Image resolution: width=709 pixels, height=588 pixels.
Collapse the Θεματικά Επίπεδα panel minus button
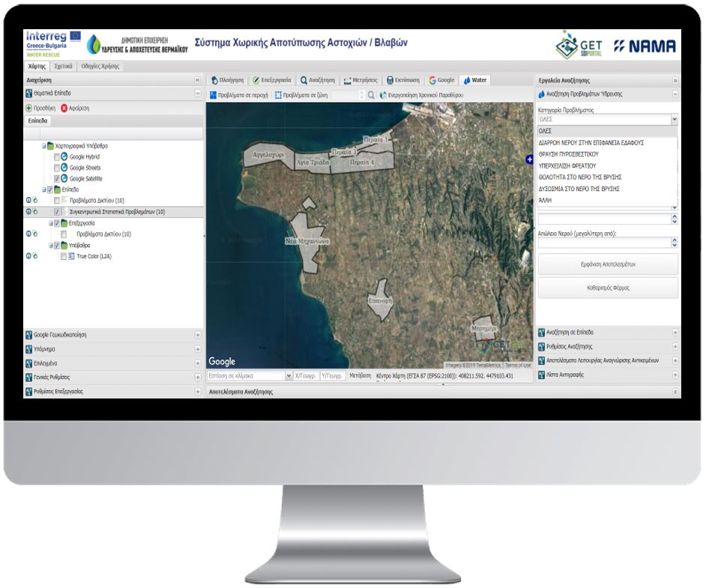[198, 93]
